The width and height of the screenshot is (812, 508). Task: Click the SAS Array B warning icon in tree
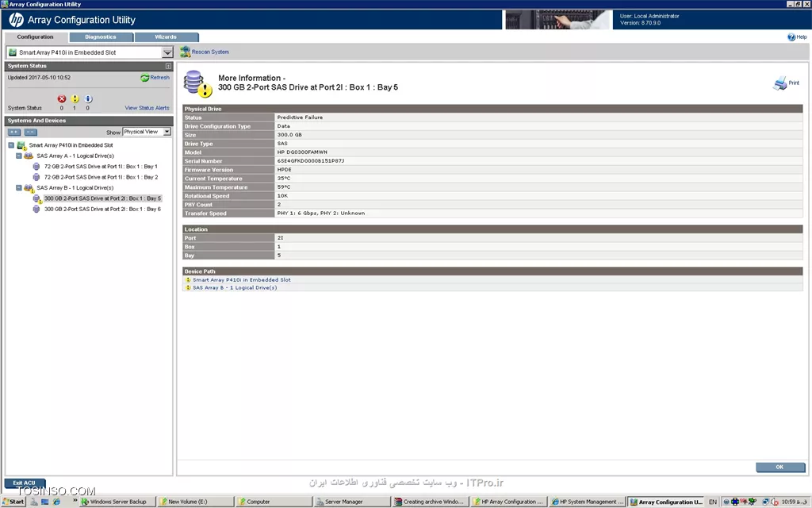[29, 188]
